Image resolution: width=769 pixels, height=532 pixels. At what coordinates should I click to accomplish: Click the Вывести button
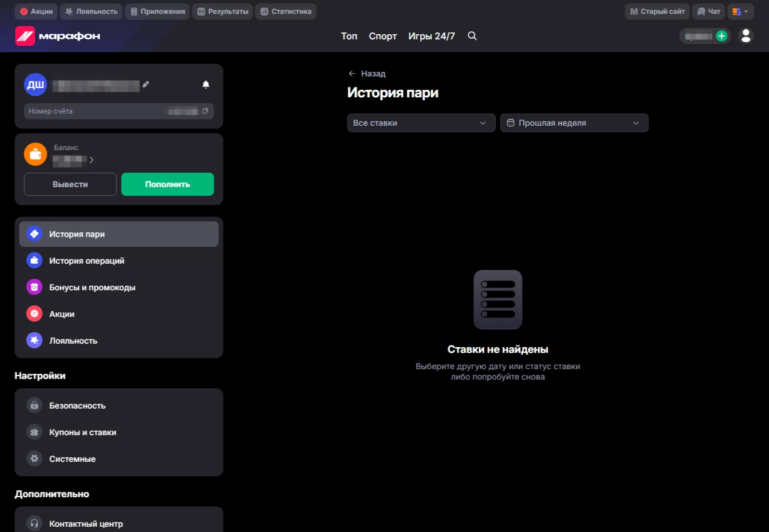click(x=70, y=184)
